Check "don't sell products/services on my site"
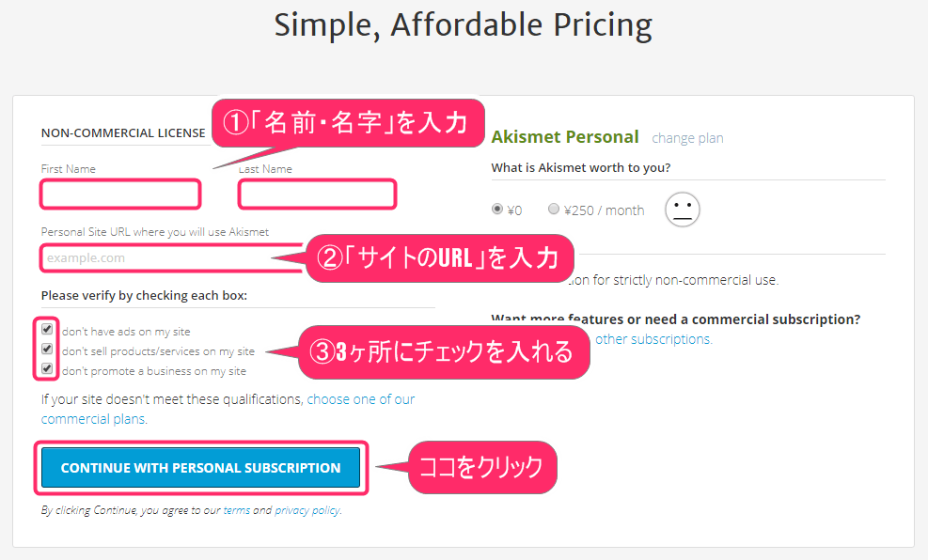This screenshot has height=560, width=928. pyautogui.click(x=46, y=349)
